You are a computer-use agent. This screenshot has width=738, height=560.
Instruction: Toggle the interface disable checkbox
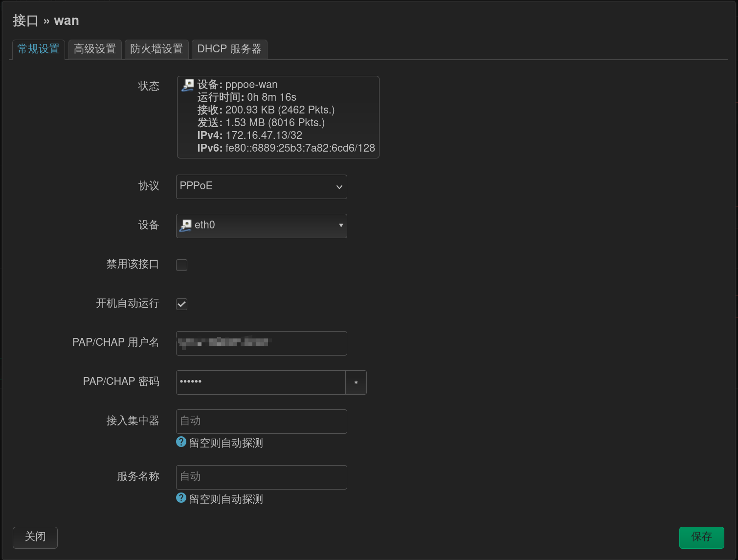tap(181, 265)
